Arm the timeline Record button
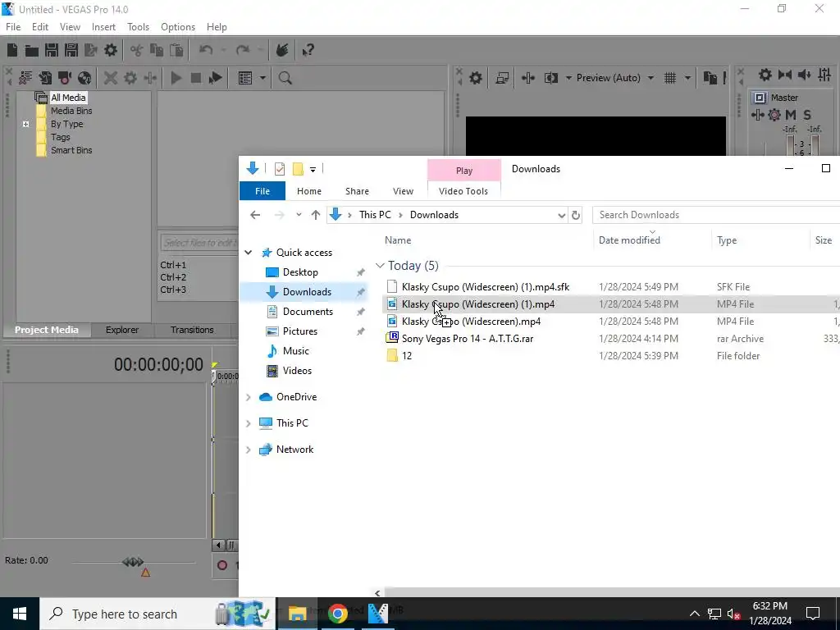840x630 pixels. 222,565
